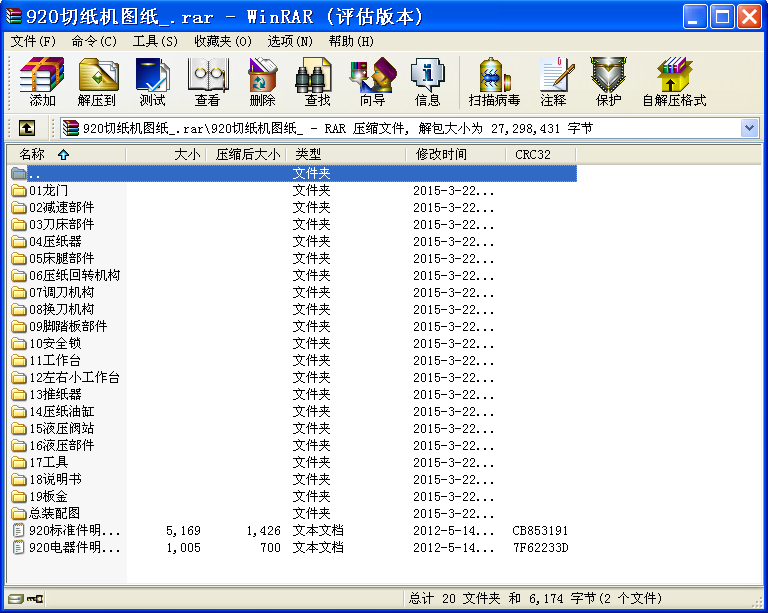The image size is (768, 613).
Task: Click the disk drive icon in status bar
Action: (16, 598)
